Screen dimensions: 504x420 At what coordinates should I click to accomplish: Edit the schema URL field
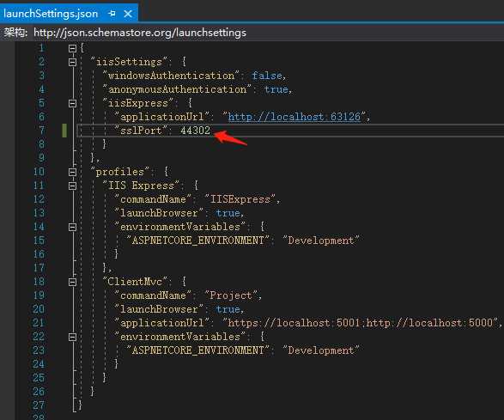[140, 33]
